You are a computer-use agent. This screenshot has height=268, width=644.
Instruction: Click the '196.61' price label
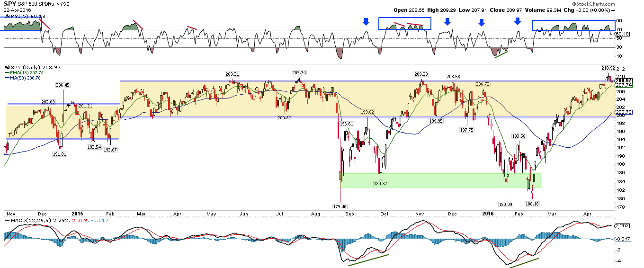(x=347, y=124)
